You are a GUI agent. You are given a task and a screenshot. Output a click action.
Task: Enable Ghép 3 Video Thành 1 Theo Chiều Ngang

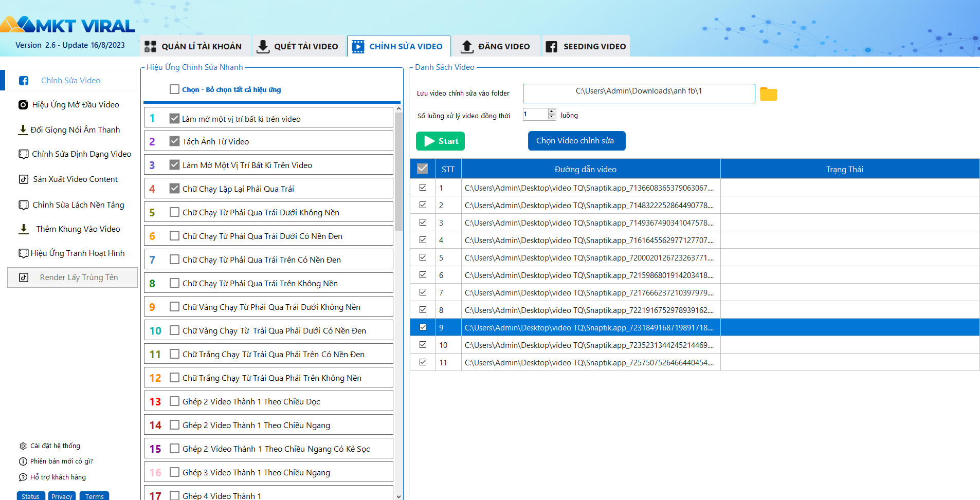pos(175,472)
